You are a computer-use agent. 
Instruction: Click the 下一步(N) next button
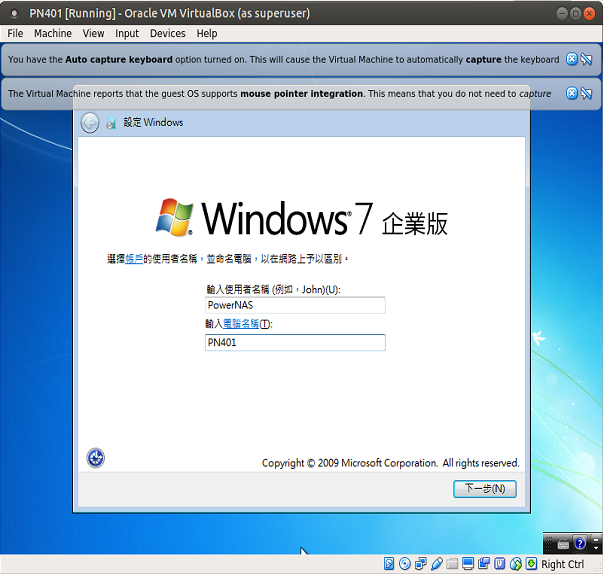[485, 489]
